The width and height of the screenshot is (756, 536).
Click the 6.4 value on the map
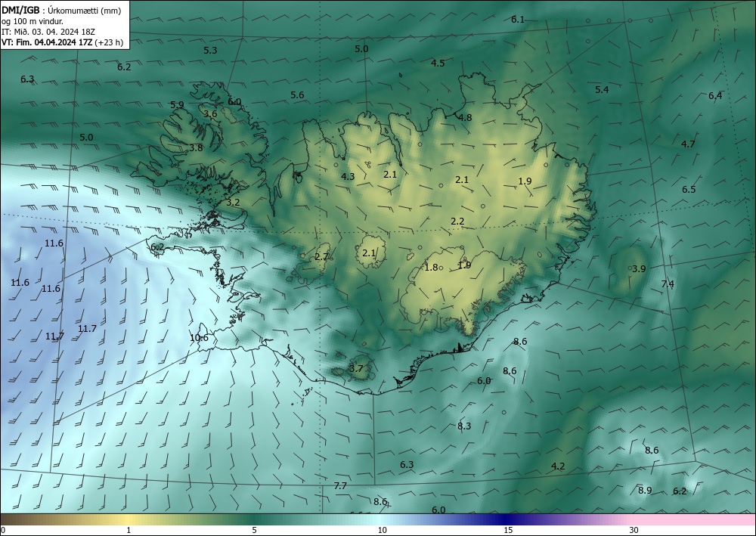(715, 95)
